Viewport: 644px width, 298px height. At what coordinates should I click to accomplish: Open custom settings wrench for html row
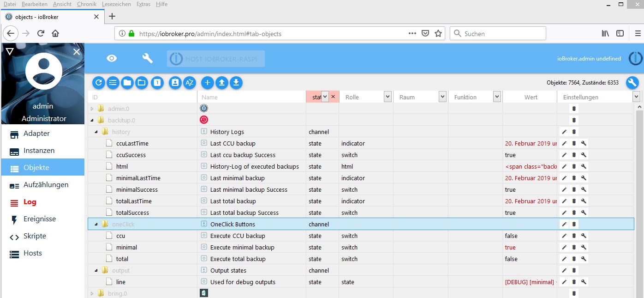pyautogui.click(x=584, y=166)
